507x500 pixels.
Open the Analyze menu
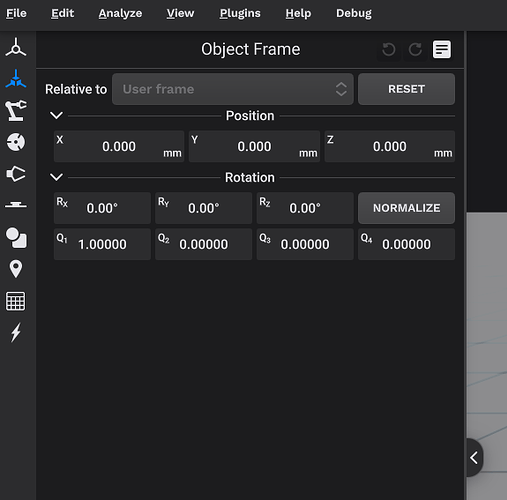point(120,13)
